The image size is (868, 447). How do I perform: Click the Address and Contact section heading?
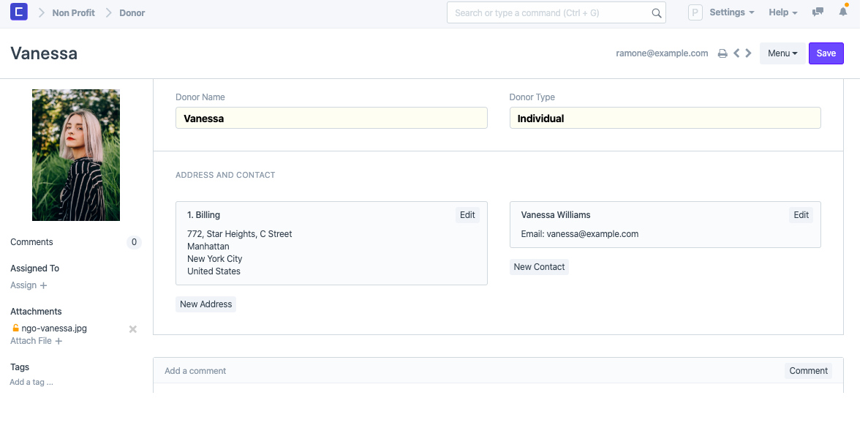click(x=225, y=175)
